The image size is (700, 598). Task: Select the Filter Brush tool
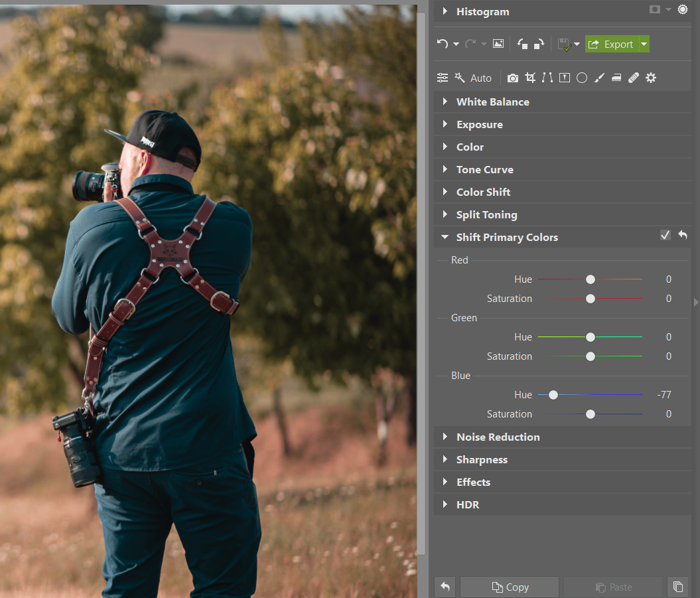(x=599, y=78)
